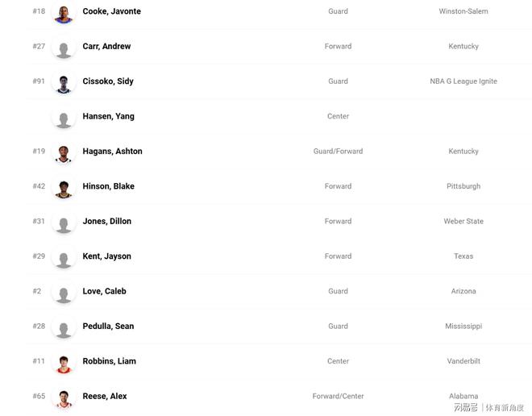Click Liam Robbins' player headshot
Viewport: 532px width, 416px height.
[64, 361]
